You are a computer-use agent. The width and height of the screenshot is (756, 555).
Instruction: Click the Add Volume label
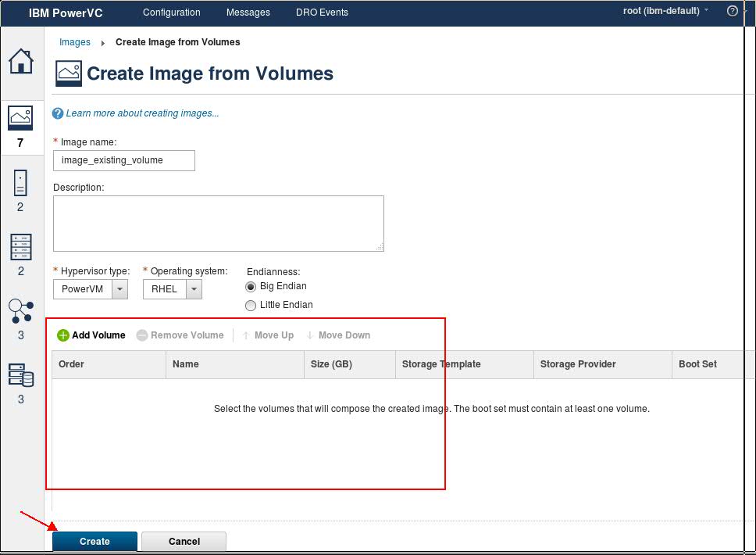(99, 335)
